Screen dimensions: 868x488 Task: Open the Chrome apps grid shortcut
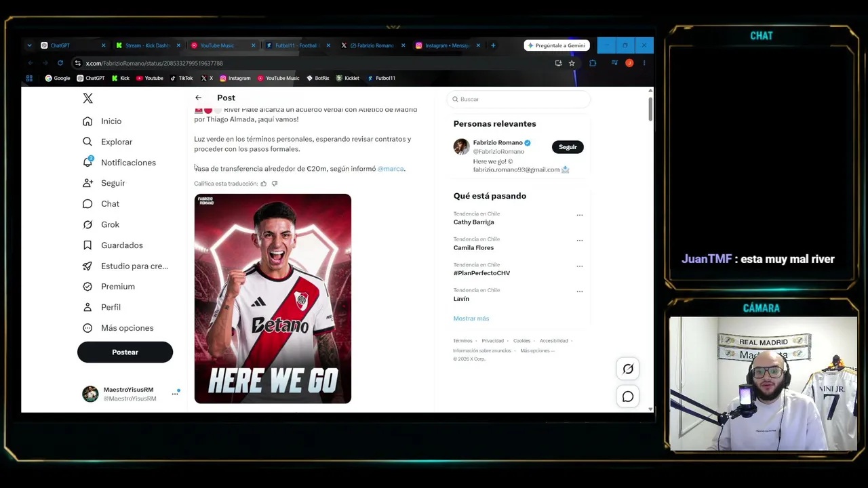(x=29, y=78)
